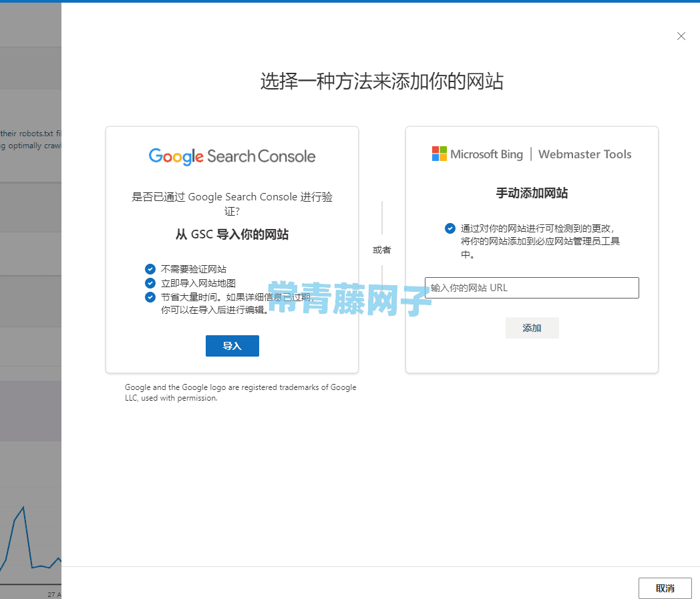Viewport: 700px width, 599px height.
Task: Click the 导入 import button
Action: (232, 346)
